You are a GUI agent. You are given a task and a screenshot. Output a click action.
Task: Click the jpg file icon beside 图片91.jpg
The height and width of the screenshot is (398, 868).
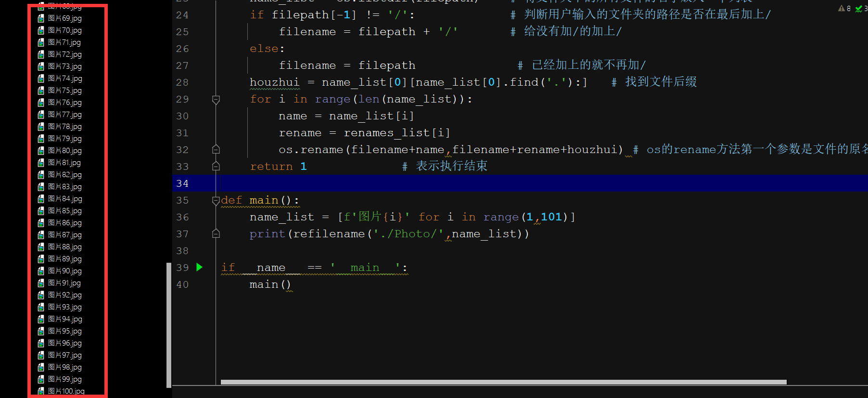tap(41, 283)
